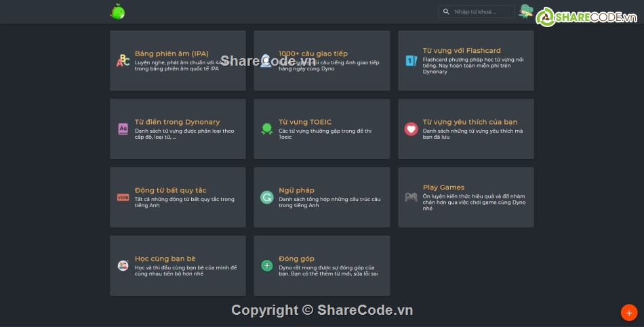Click the search magnifier icon
644x327 pixels.
[446, 12]
